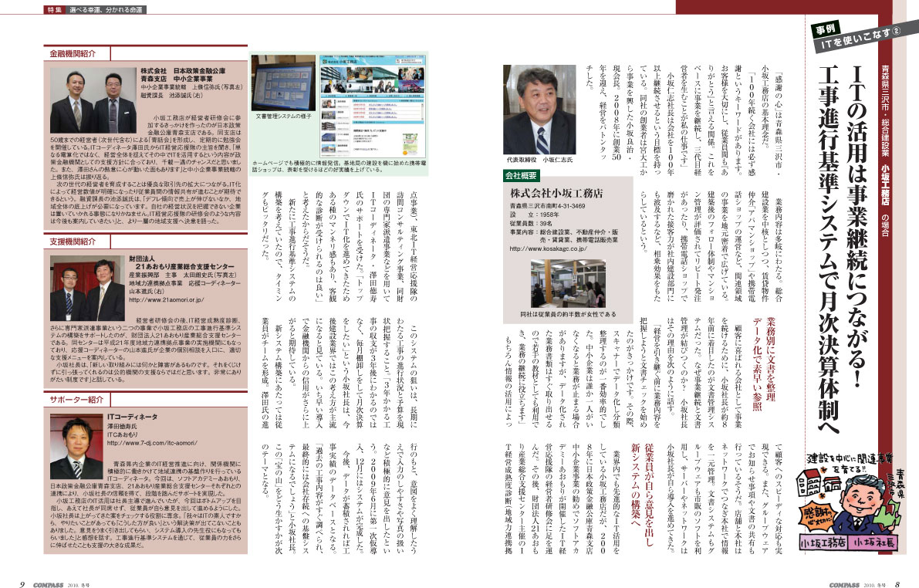919x588 pixels.
Task: Click the caption 同社は従業員の約半数が女性である
Action: tap(568, 314)
